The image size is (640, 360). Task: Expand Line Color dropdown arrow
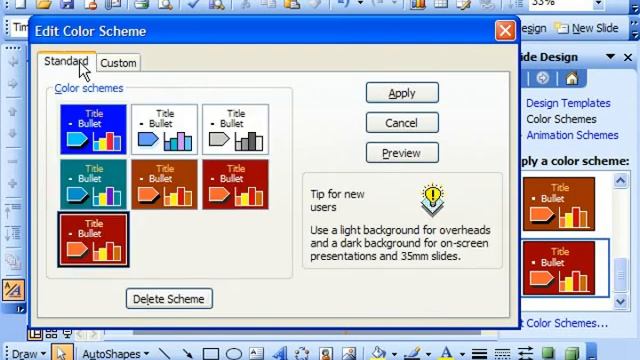click(428, 354)
